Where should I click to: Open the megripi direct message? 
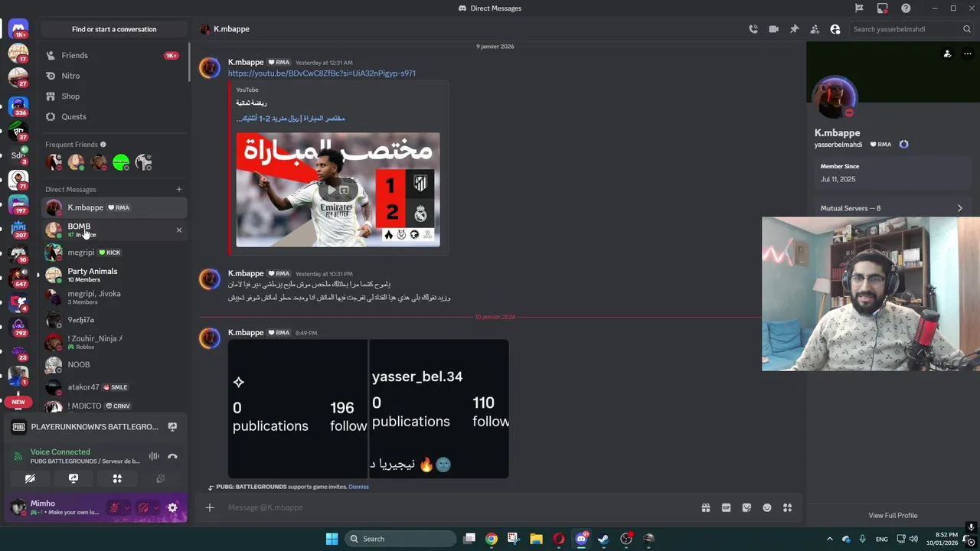click(x=114, y=253)
